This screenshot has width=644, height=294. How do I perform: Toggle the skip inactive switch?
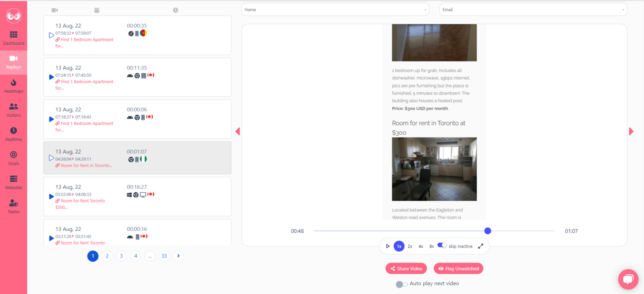pyautogui.click(x=441, y=245)
